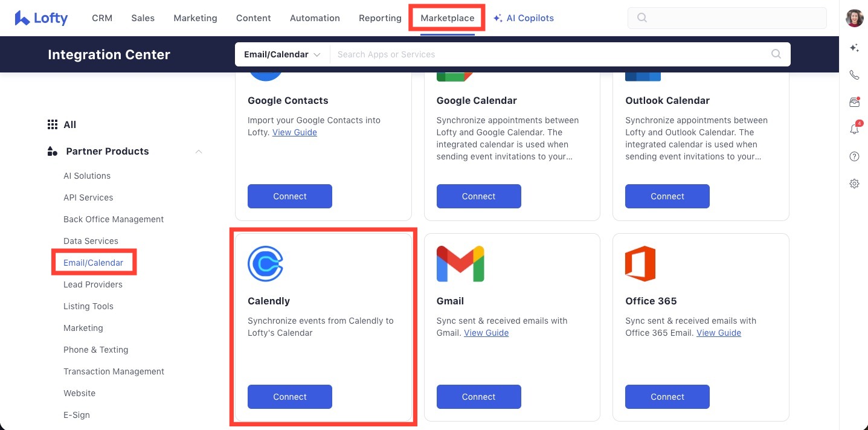
Task: Click the global search field
Action: click(x=727, y=18)
